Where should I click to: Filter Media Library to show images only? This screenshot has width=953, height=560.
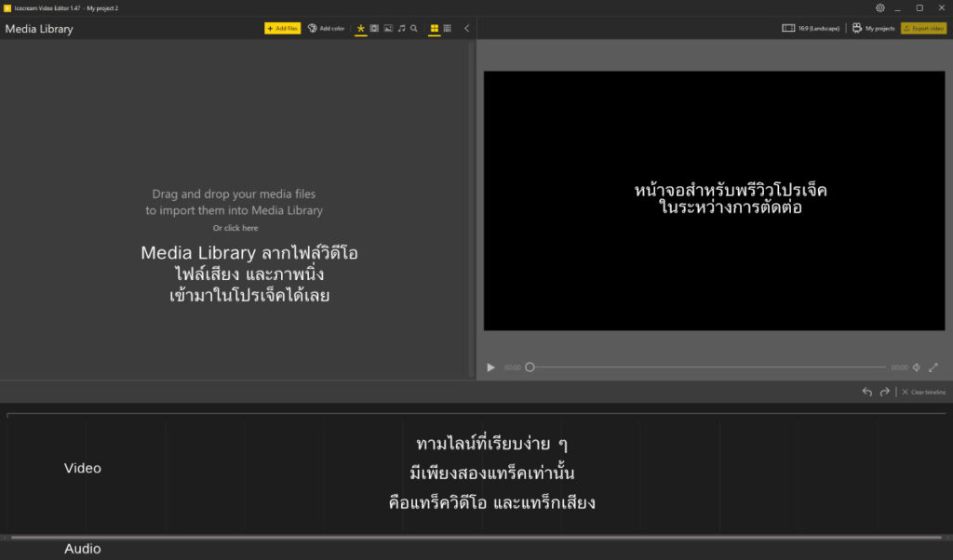(x=389, y=29)
